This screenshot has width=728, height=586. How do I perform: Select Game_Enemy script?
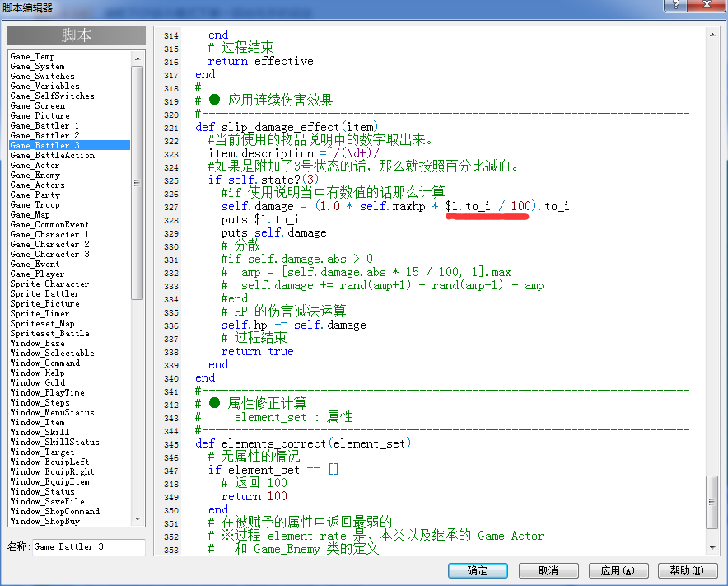(35, 176)
